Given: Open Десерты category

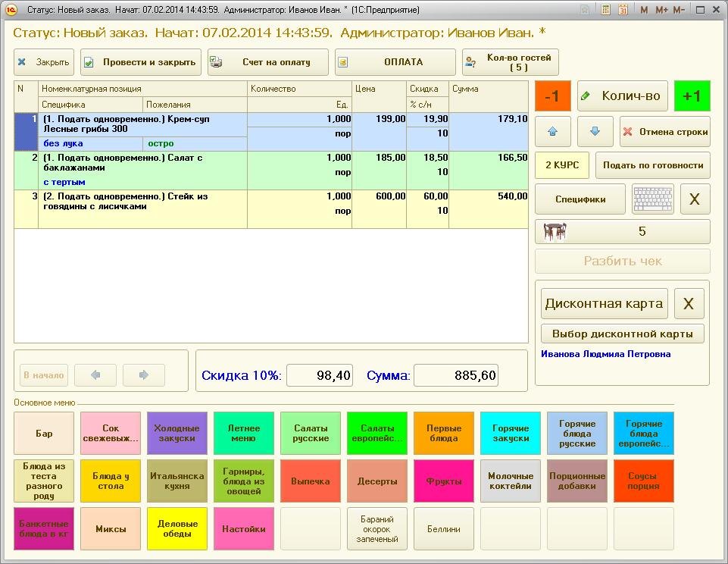Looking at the screenshot, I should coord(377,481).
